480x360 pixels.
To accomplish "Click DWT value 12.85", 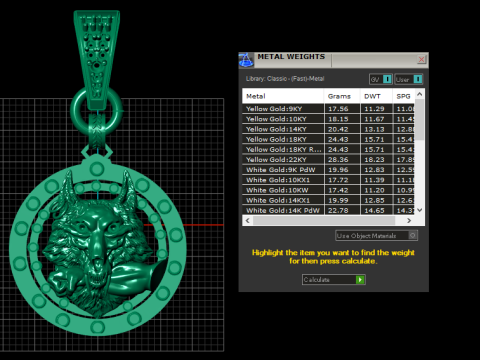I will pos(374,200).
